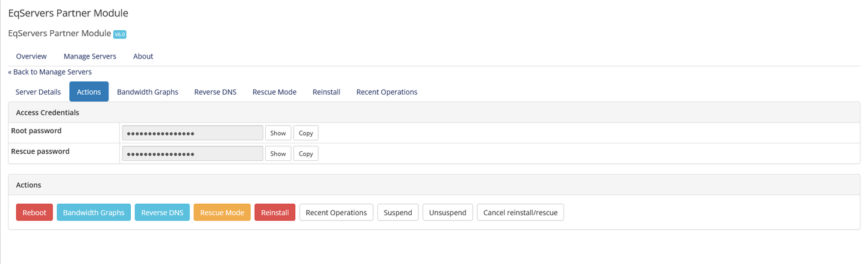This screenshot has width=868, height=264.
Task: Show the Rescue password
Action: coord(278,153)
